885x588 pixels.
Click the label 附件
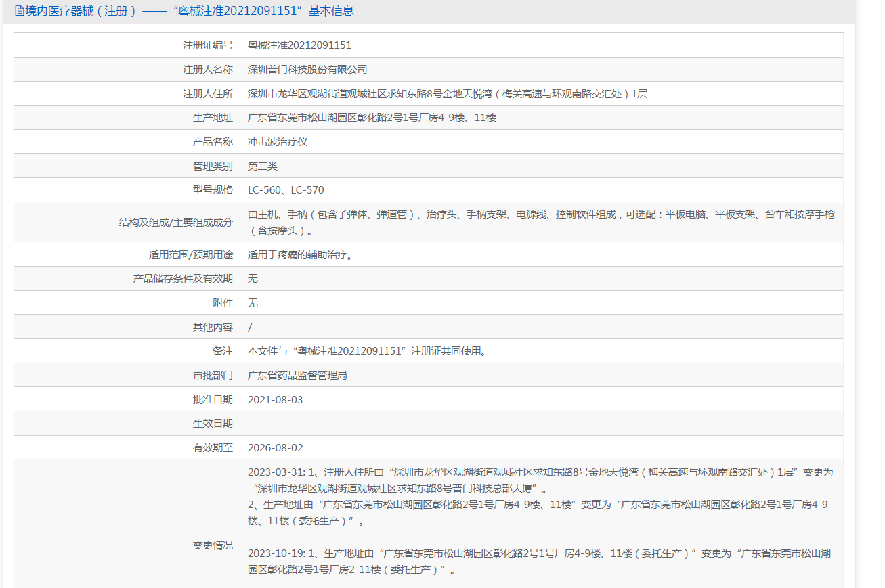coord(223,302)
